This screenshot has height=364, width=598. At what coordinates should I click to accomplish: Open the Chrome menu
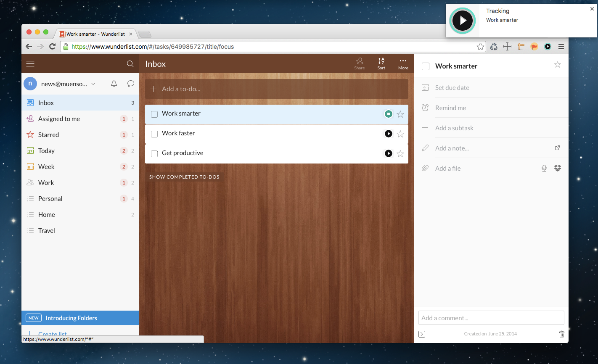pos(561,47)
